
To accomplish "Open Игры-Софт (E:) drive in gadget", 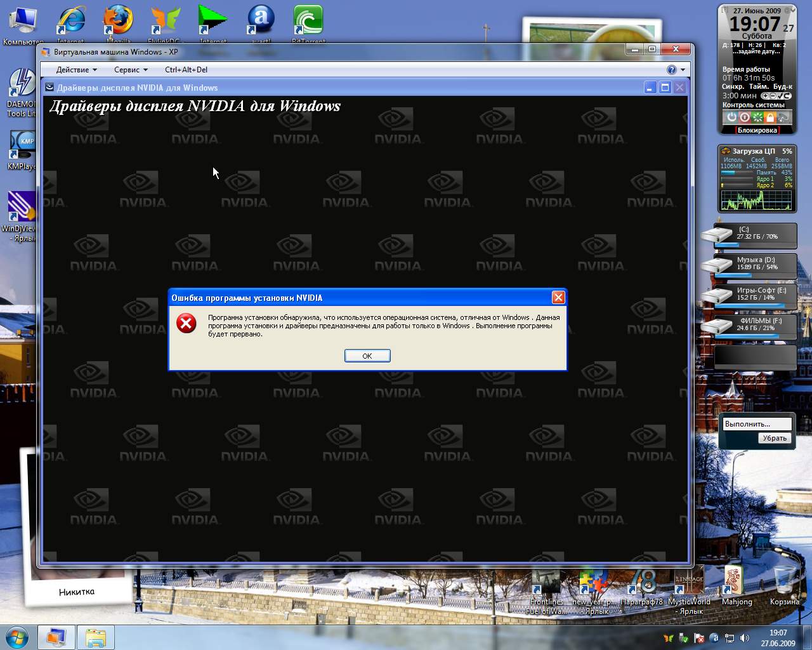I will coord(750,296).
